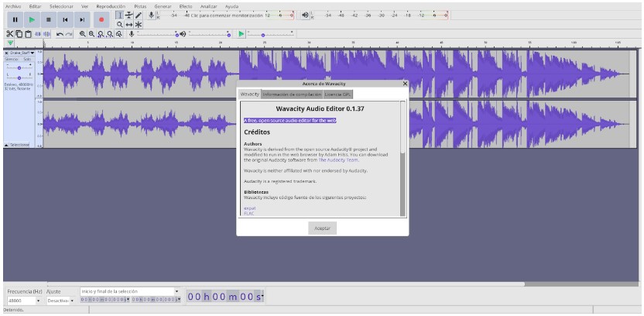Click the red Record button

101,19
